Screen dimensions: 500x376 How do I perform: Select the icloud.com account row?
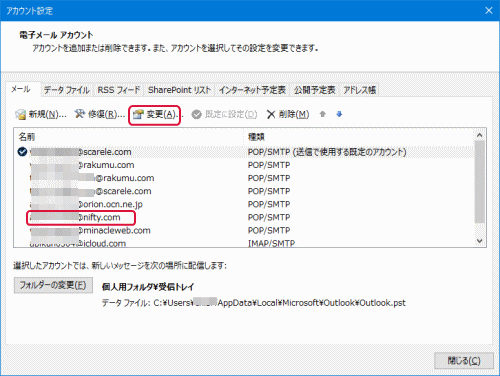243,243
